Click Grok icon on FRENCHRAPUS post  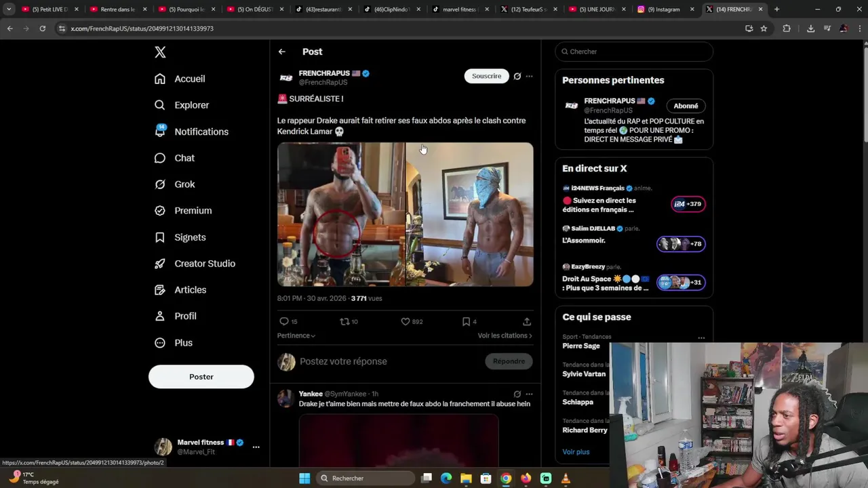(517, 76)
